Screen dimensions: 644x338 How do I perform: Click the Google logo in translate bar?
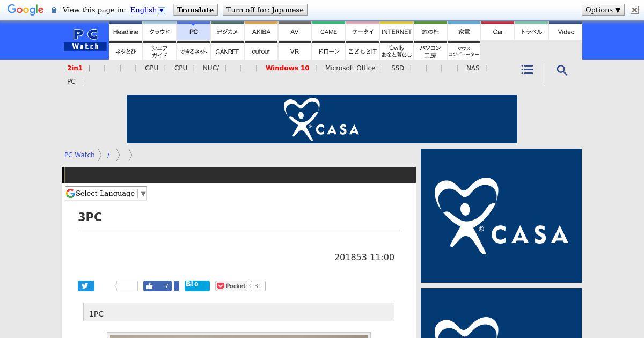click(25, 10)
